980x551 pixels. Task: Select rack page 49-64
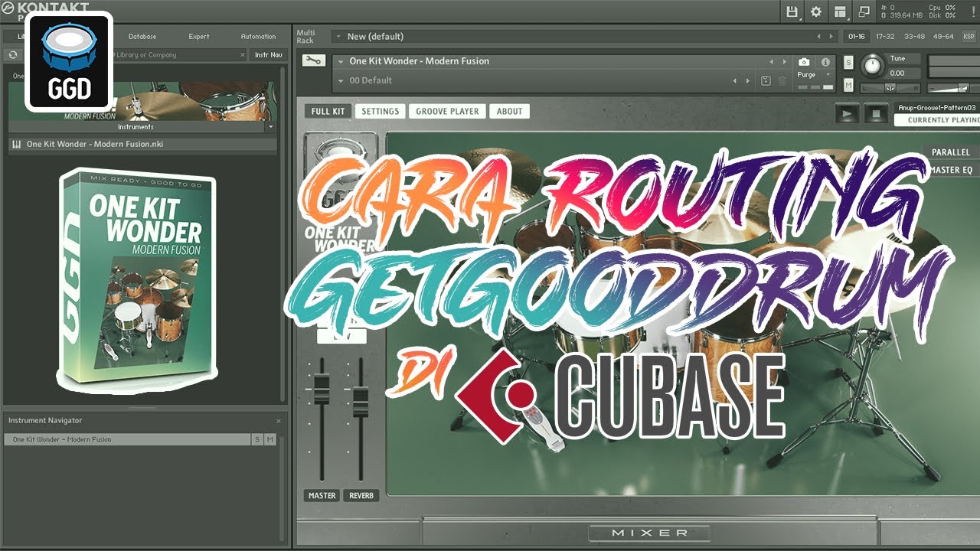(943, 36)
